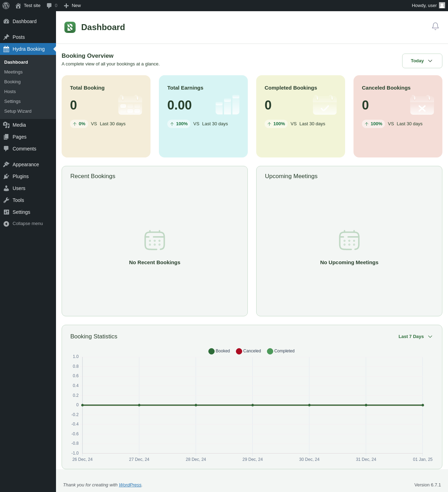Expand the Last 7 Days statistics dropdown

point(415,337)
